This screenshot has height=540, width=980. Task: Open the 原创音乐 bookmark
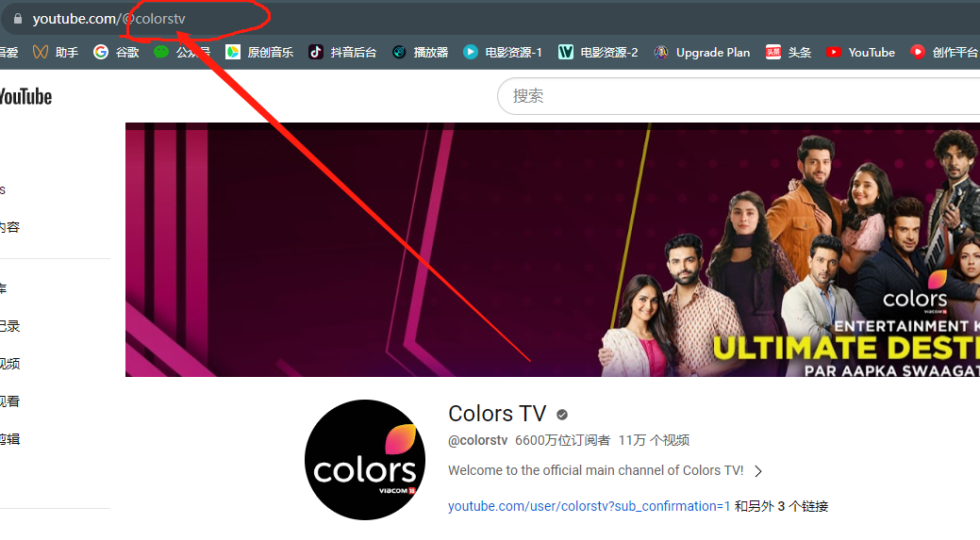259,53
